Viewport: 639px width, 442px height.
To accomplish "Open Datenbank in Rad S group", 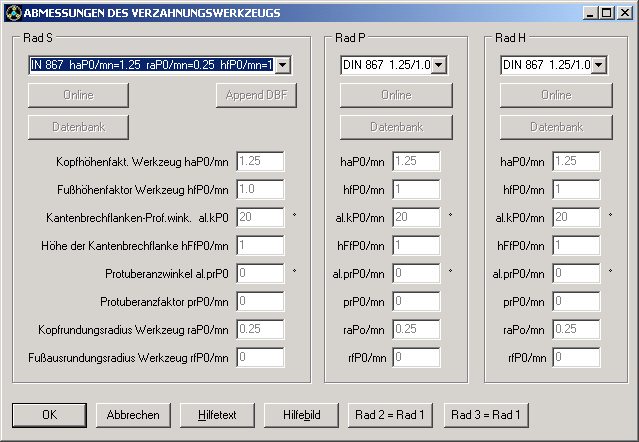I will click(x=78, y=127).
